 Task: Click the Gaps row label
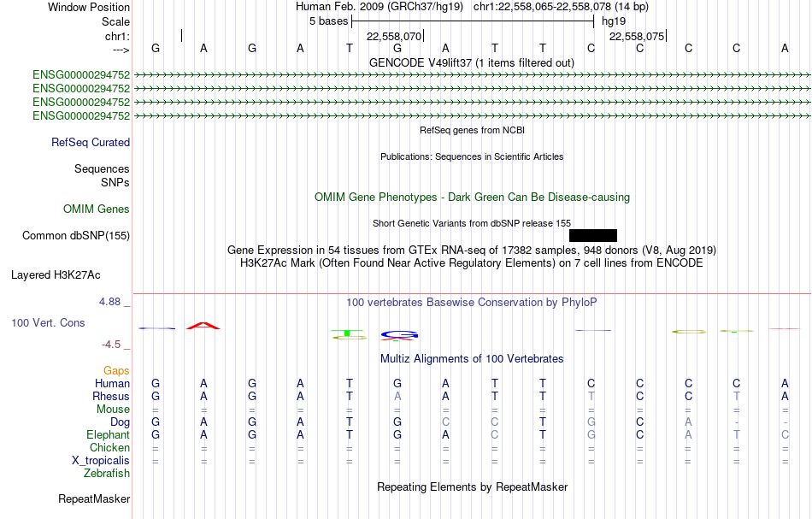pyautogui.click(x=116, y=370)
